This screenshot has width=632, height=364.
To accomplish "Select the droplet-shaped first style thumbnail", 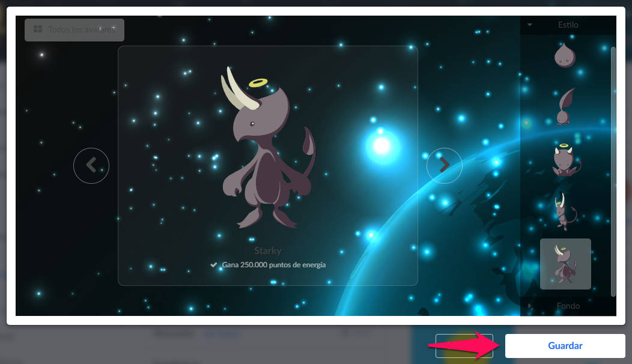I will 565,55.
